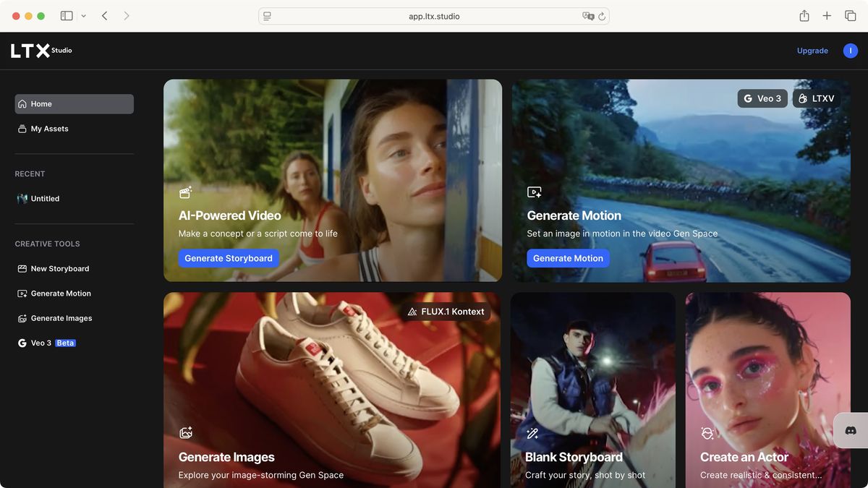
Task: Click the LTX Studio logo
Action: [x=41, y=51]
